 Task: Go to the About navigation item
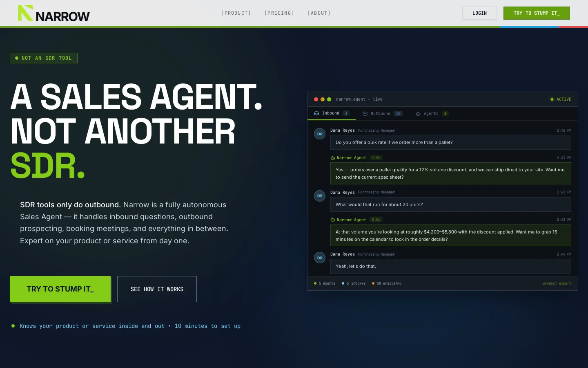[x=319, y=13]
